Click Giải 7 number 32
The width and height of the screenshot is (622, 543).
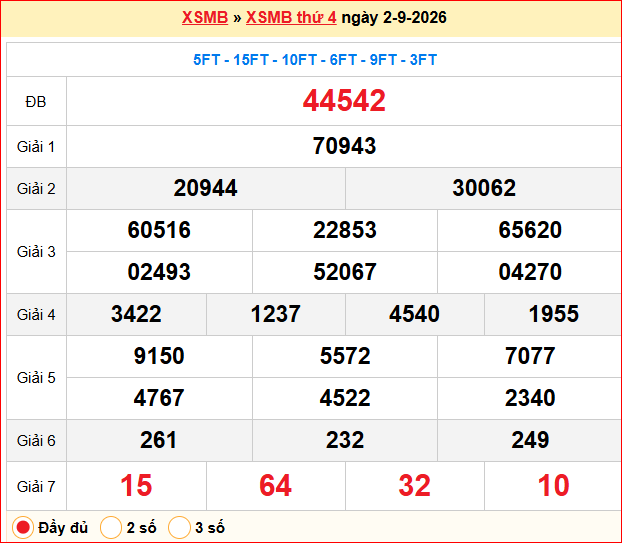coord(414,485)
